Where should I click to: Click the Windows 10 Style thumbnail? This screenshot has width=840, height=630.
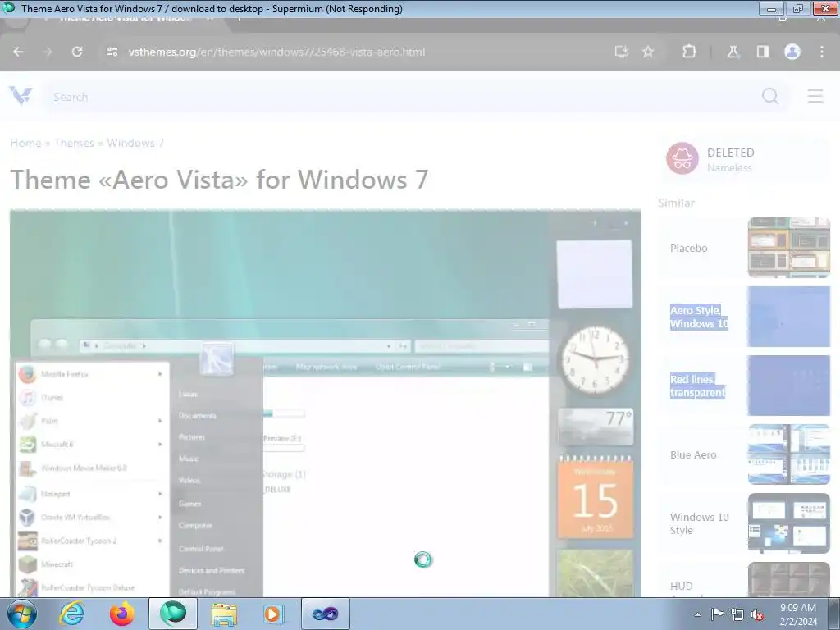(x=788, y=523)
